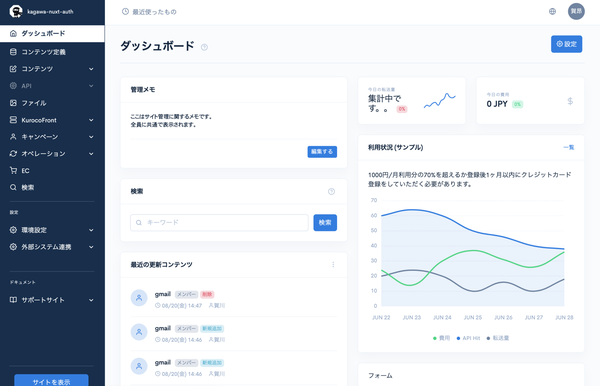Expand the コンテンツ menu chevron
The height and width of the screenshot is (386, 600).
click(x=91, y=69)
